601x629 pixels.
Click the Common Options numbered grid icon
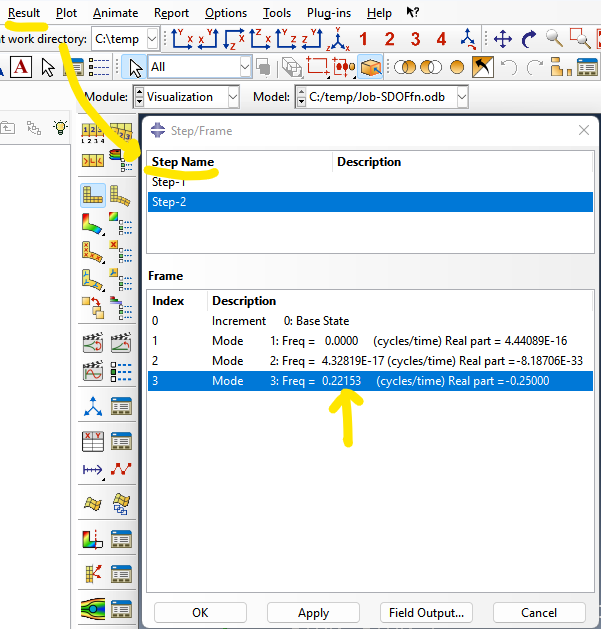click(x=93, y=133)
